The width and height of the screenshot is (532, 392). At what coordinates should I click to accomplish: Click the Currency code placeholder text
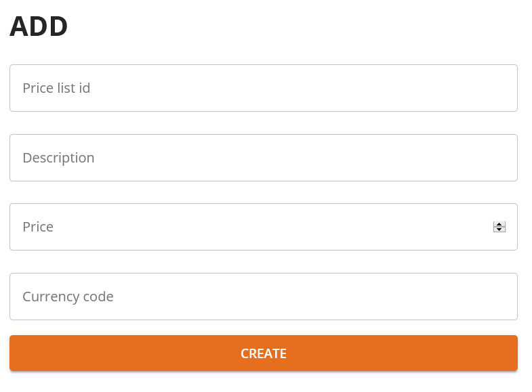(x=68, y=297)
